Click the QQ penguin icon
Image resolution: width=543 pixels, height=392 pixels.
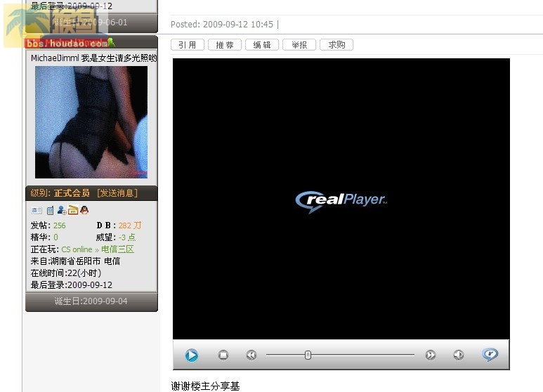[x=84, y=210]
